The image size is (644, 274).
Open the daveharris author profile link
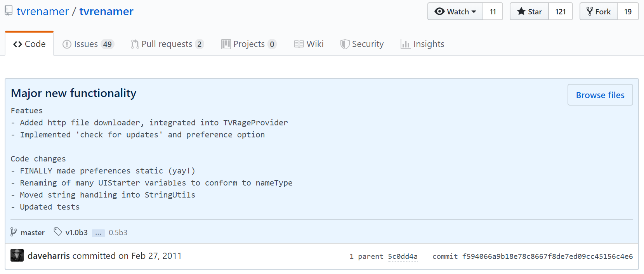coord(49,256)
